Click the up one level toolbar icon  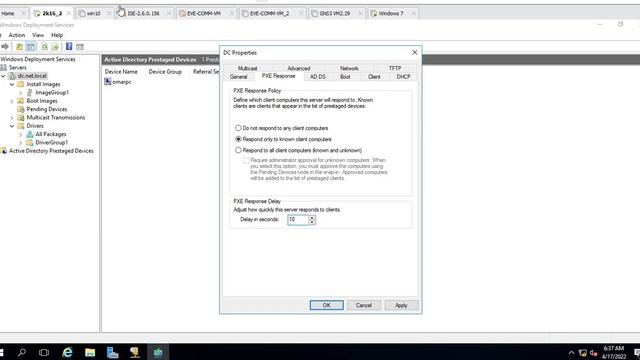pyautogui.click(x=19, y=47)
